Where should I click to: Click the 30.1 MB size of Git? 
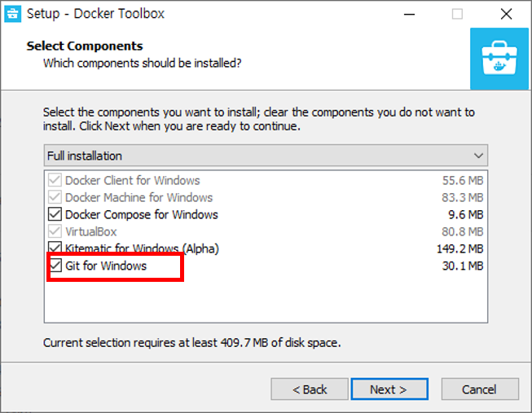(x=463, y=266)
